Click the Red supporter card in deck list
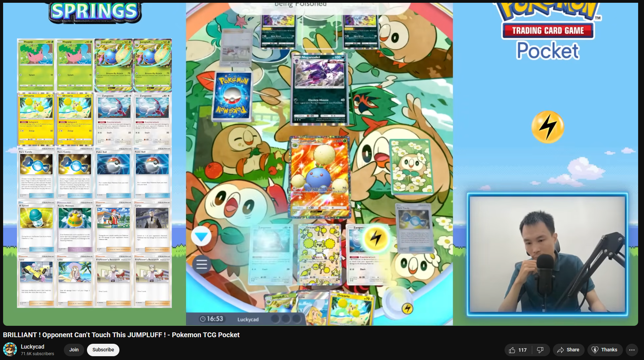The width and height of the screenshot is (644, 360). point(113,227)
